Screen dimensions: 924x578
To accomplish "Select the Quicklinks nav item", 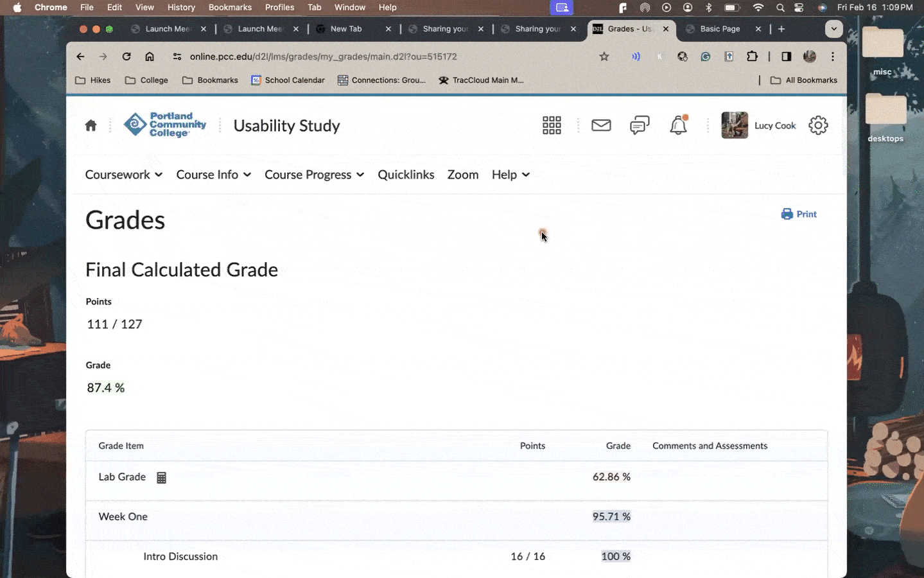I will 406,175.
